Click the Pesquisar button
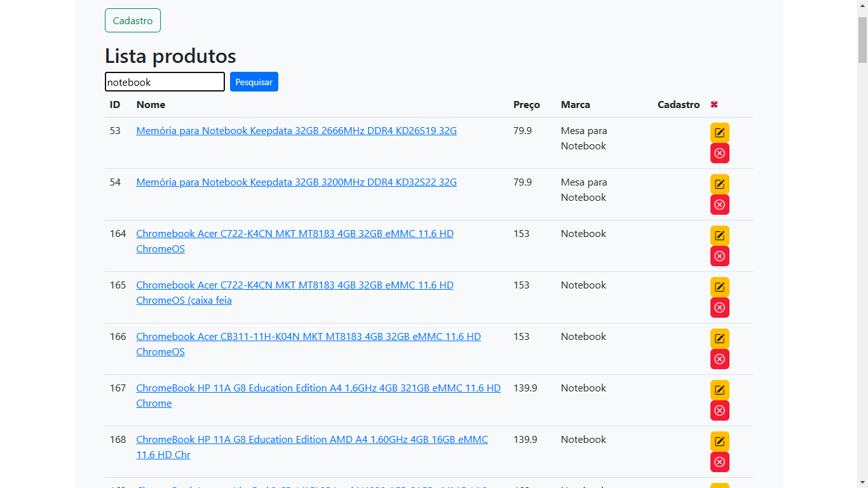 click(x=254, y=81)
